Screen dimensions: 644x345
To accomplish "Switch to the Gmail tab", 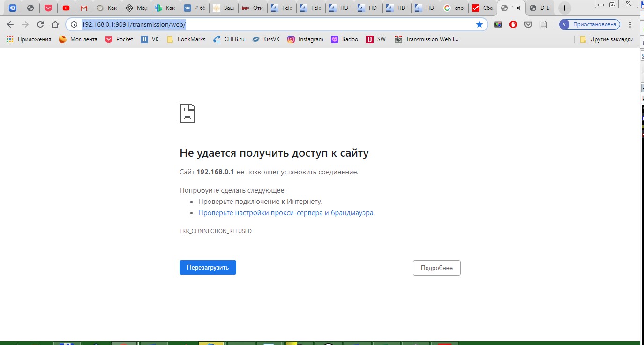I will 83,8.
